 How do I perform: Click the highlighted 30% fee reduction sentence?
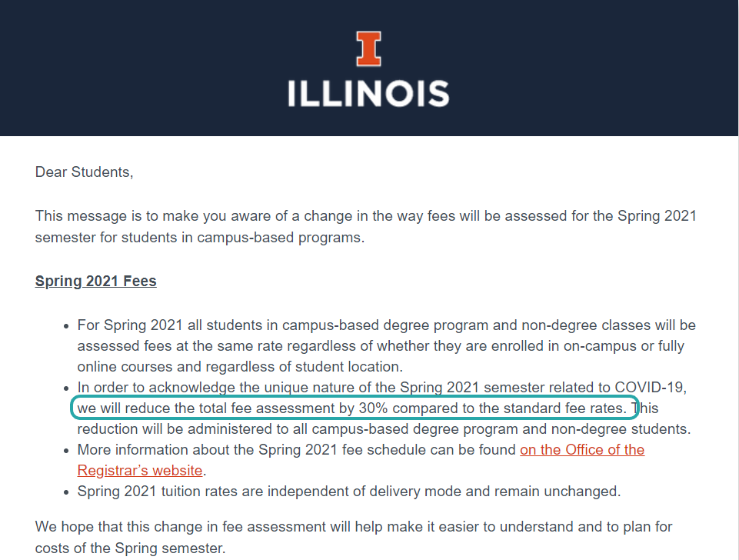pyautogui.click(x=351, y=408)
